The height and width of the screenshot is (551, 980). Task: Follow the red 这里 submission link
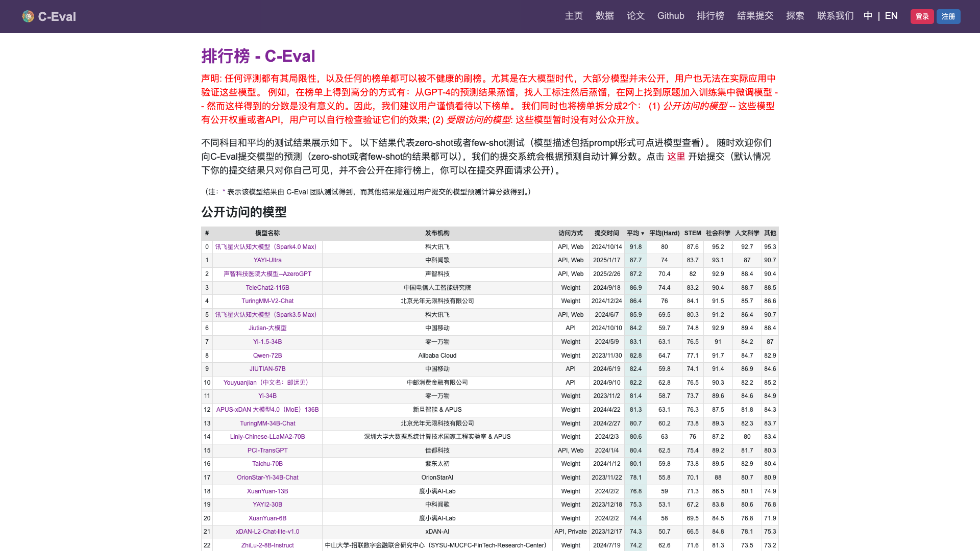[676, 157]
